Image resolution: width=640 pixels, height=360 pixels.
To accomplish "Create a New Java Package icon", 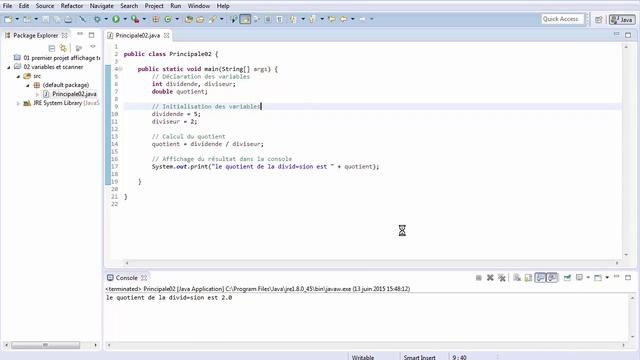I will (x=156, y=19).
